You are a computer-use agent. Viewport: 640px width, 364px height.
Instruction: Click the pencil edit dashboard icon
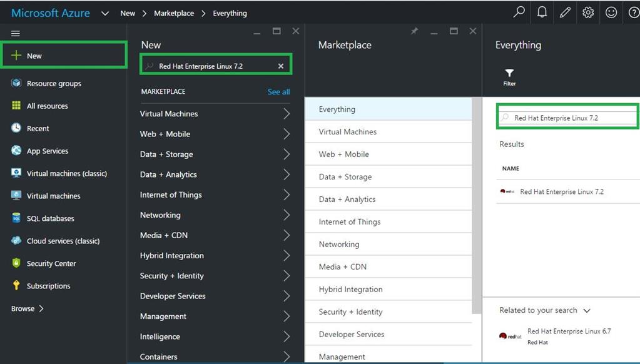[x=565, y=13]
